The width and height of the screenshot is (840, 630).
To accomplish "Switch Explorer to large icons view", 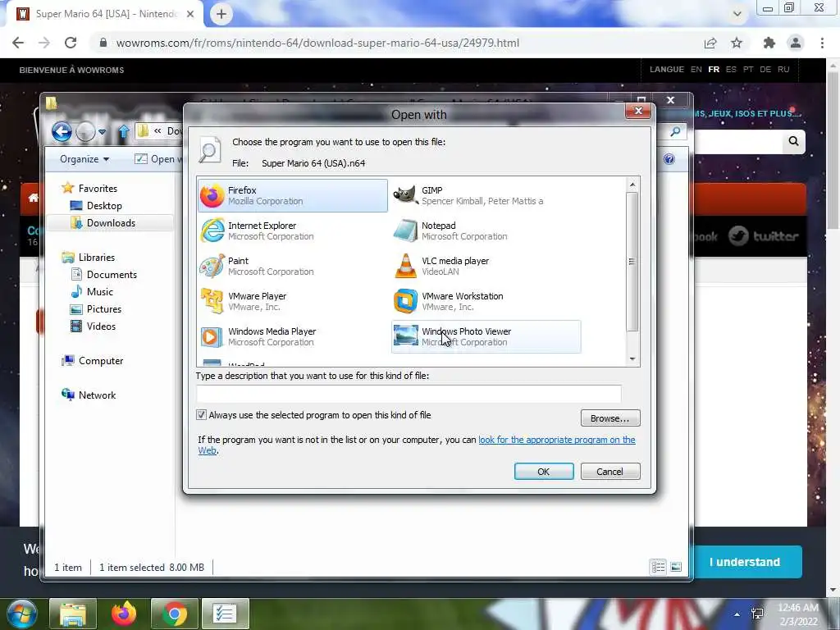I will (x=676, y=567).
